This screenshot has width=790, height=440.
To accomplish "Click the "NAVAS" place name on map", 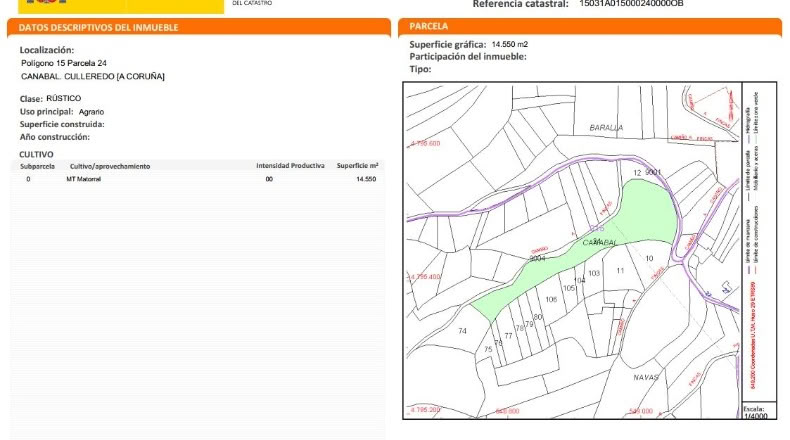I will [x=646, y=377].
